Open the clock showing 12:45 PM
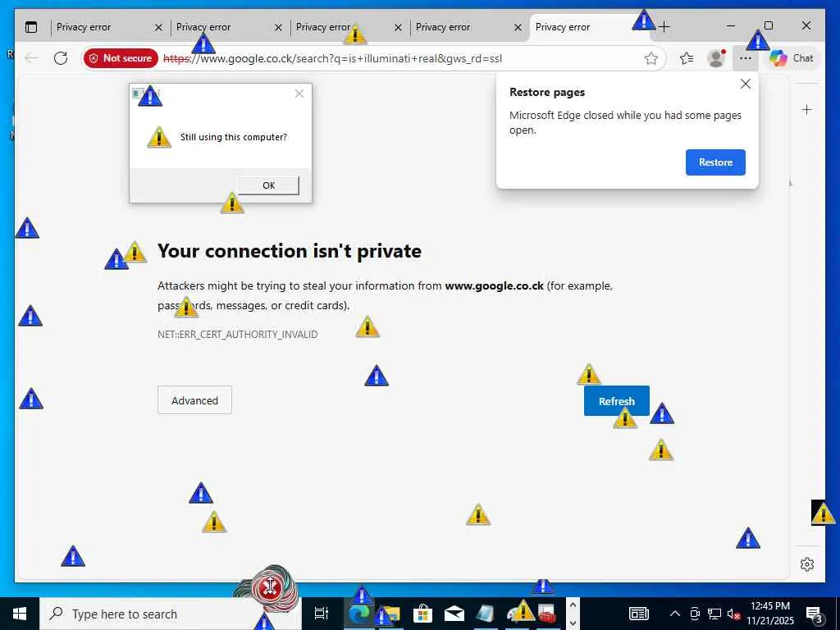Viewport: 840px width, 630px height. pos(769,614)
